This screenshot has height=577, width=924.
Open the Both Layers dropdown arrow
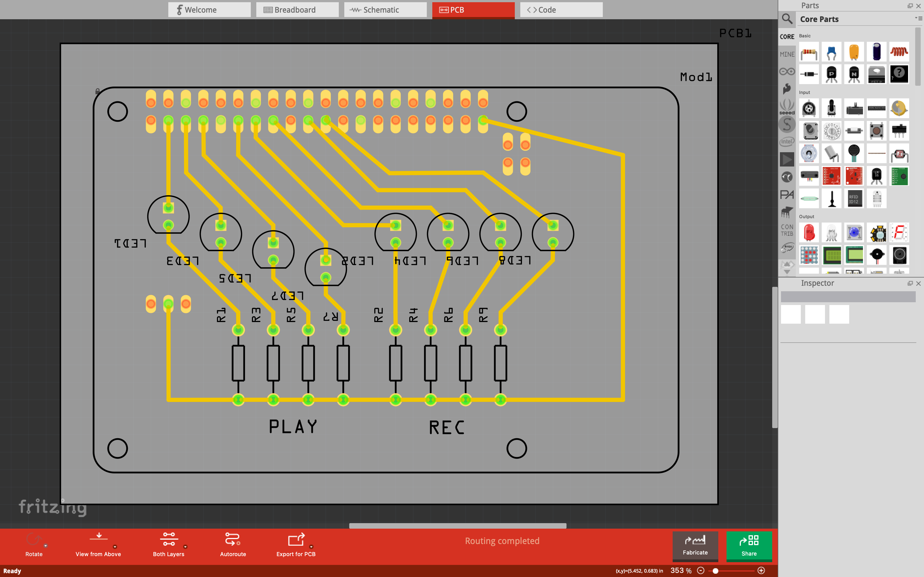pos(185,547)
